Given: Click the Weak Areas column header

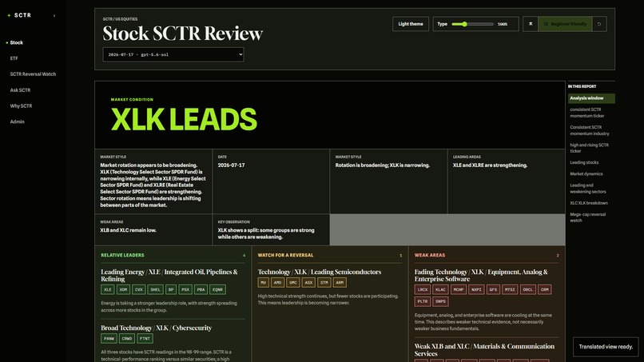Looking at the screenshot, I should pos(430,255).
